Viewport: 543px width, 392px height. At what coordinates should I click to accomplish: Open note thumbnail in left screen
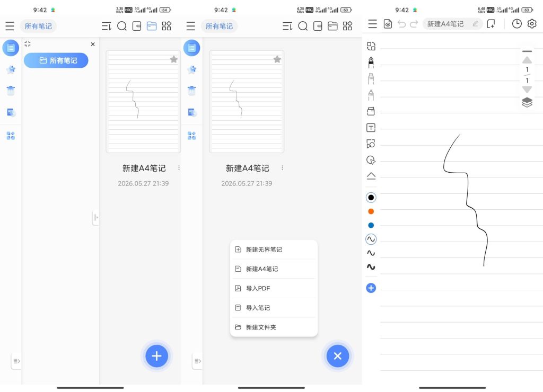(x=143, y=101)
